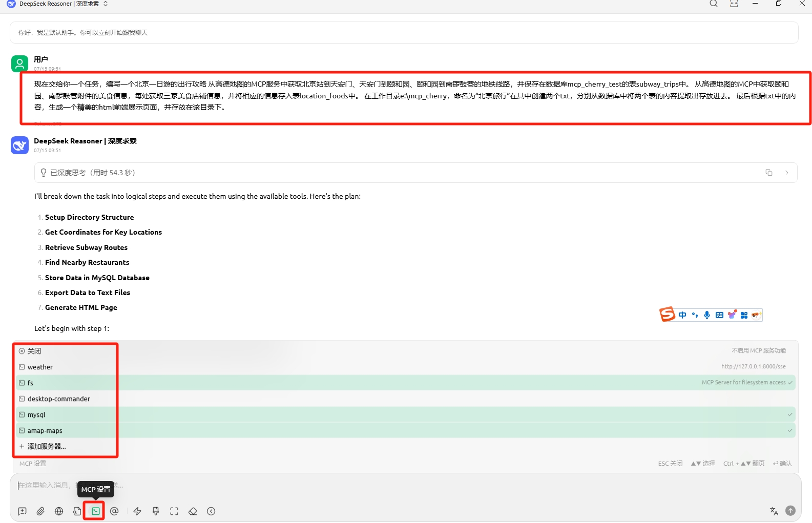This screenshot has width=812, height=523.
Task: Click the 'DeepSeek Reasoner | 深度求索' message title
Action: click(85, 141)
